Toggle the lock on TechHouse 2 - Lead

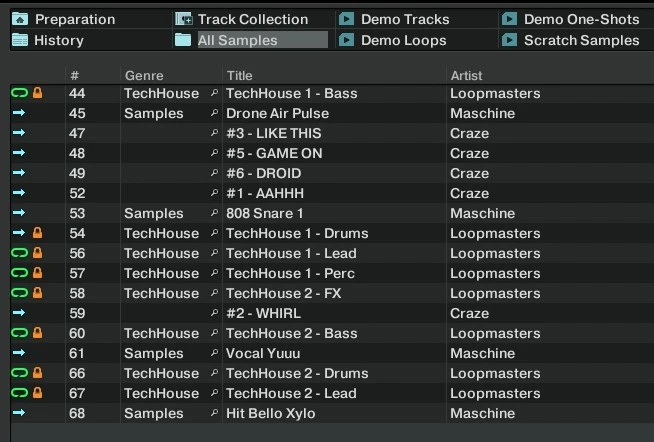pyautogui.click(x=37, y=393)
